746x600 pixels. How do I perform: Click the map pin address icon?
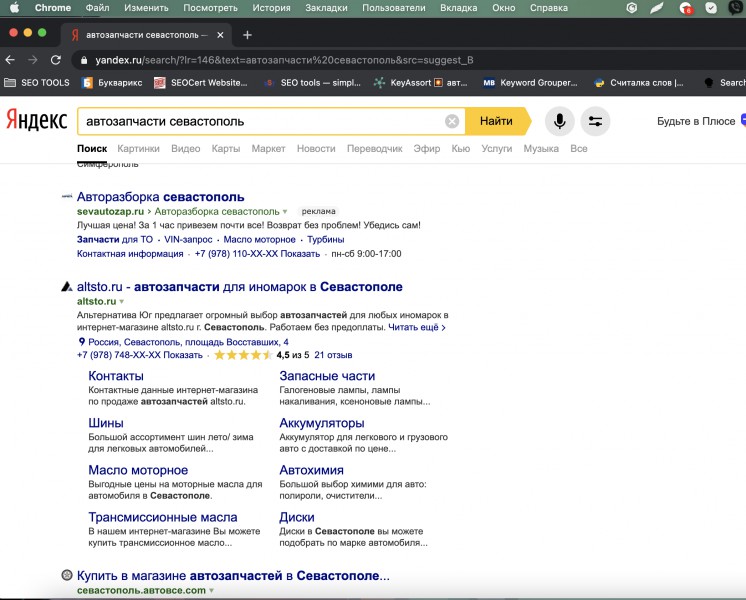pos(82,342)
